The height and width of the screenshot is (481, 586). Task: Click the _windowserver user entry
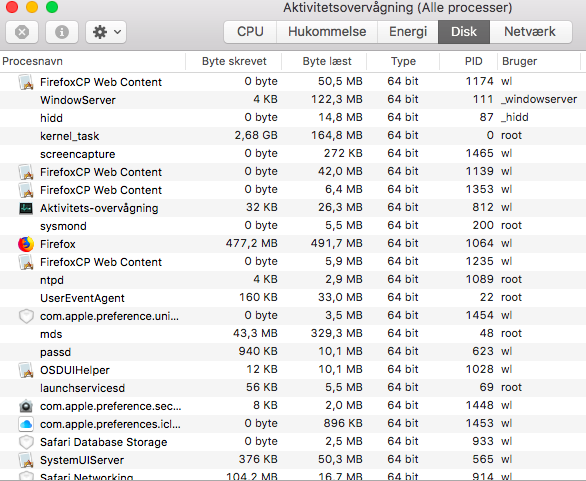tap(539, 99)
